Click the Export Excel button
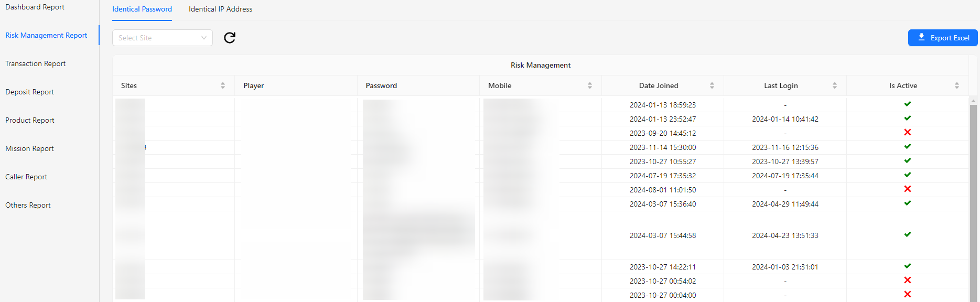980x302 pixels. [943, 38]
